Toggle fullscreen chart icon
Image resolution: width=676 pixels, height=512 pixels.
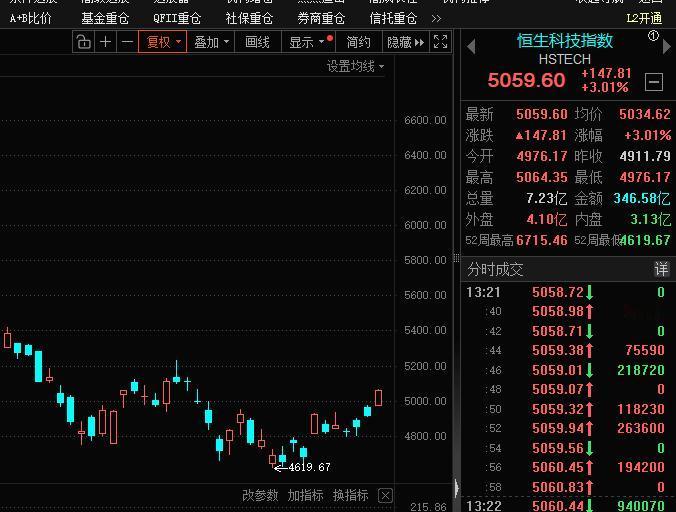tap(440, 42)
